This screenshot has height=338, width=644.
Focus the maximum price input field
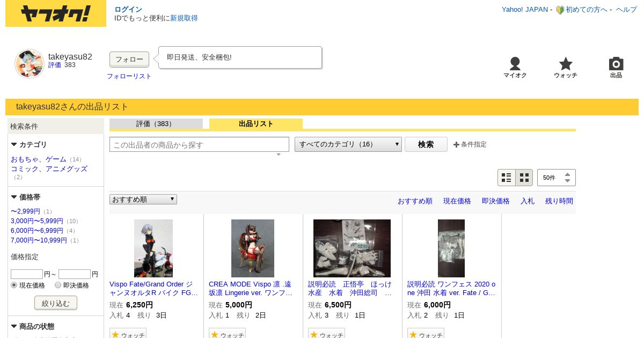pyautogui.click(x=75, y=274)
